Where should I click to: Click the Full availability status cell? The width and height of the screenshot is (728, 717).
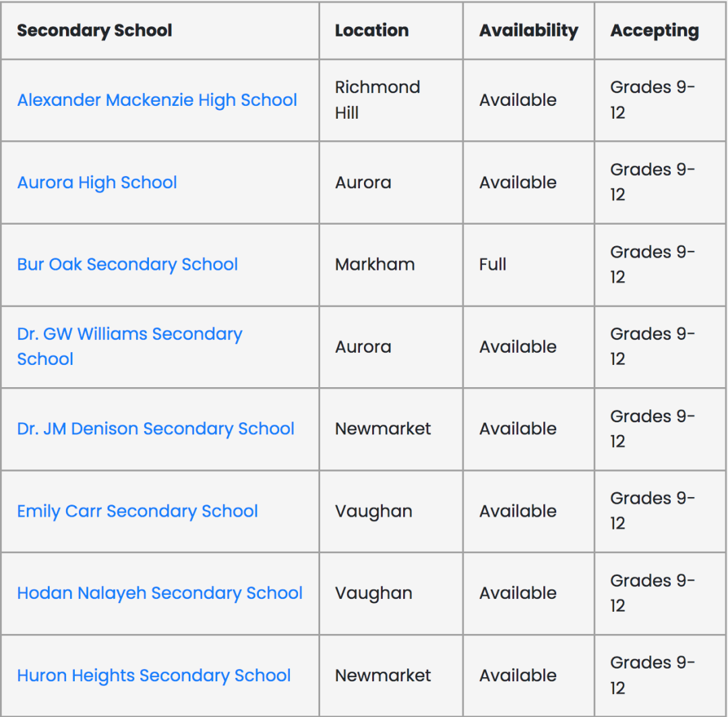pyautogui.click(x=493, y=264)
